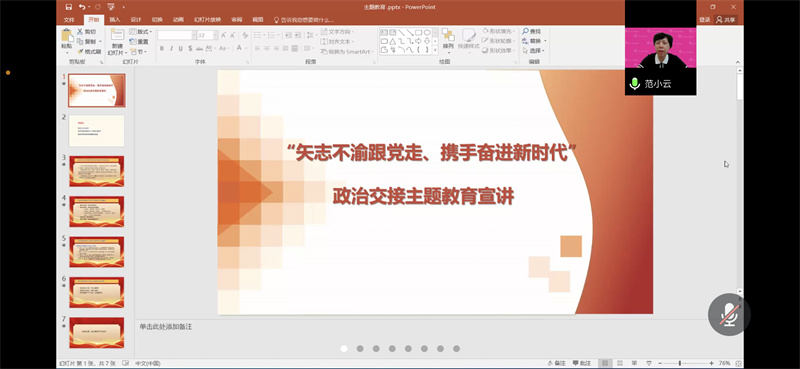Cut selection with 剪切 scissors

[x=86, y=32]
